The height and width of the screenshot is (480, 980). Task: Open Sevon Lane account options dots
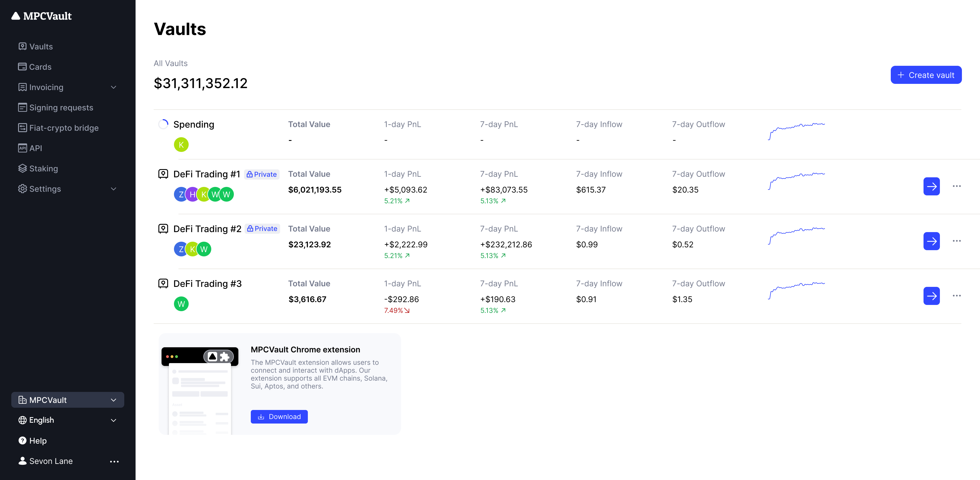click(x=114, y=461)
